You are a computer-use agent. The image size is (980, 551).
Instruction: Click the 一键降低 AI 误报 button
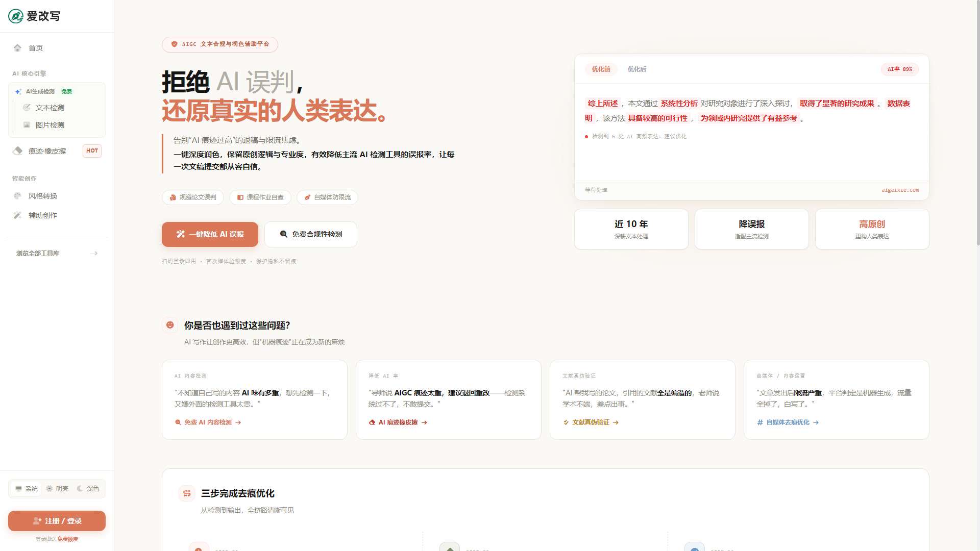pos(210,234)
